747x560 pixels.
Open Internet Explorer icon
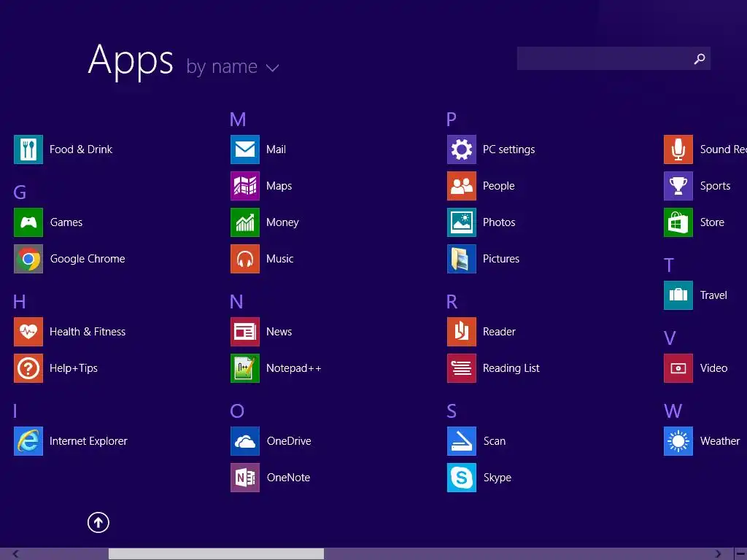tap(28, 441)
